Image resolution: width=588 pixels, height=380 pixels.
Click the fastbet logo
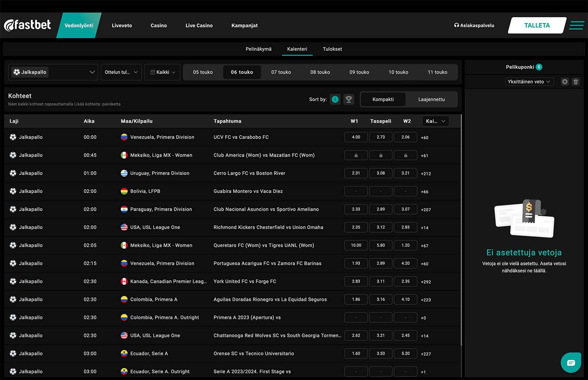(x=28, y=25)
